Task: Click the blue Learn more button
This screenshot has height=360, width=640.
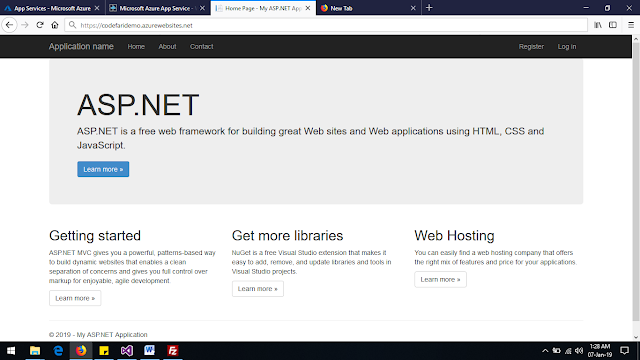Action: [103, 169]
